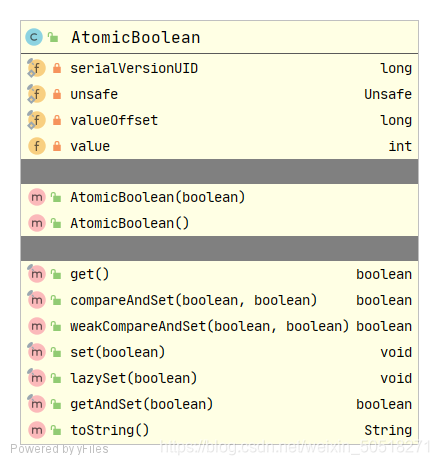This screenshot has width=439, height=465.
Task: Click the lock icon beside value
Action: (57, 146)
